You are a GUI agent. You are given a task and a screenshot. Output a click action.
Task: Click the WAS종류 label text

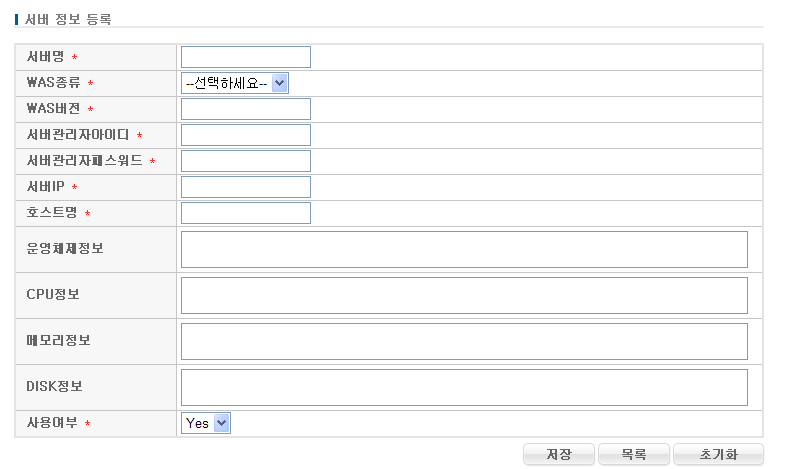(54, 83)
